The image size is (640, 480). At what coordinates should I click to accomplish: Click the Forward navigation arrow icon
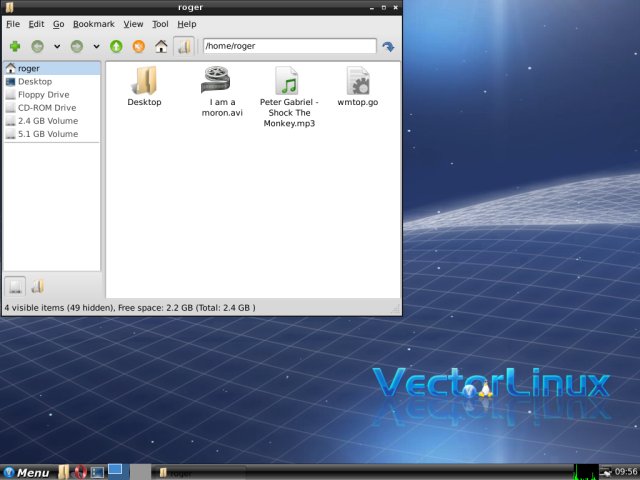point(77,46)
